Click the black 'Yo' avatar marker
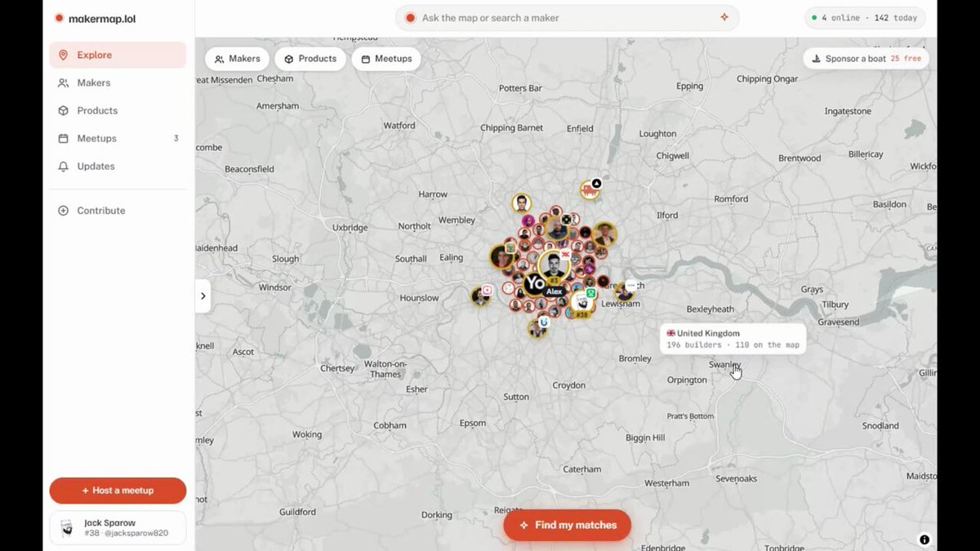This screenshot has height=551, width=980. click(535, 284)
